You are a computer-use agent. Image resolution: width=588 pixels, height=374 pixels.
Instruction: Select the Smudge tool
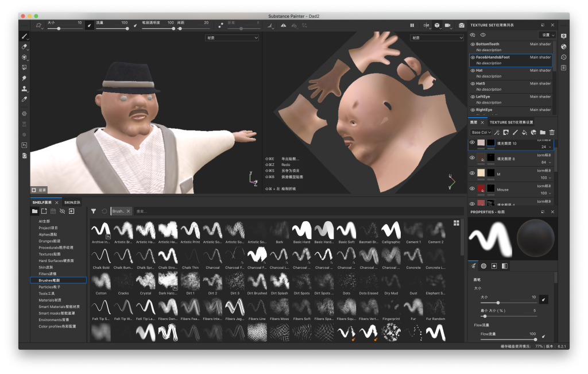24,78
